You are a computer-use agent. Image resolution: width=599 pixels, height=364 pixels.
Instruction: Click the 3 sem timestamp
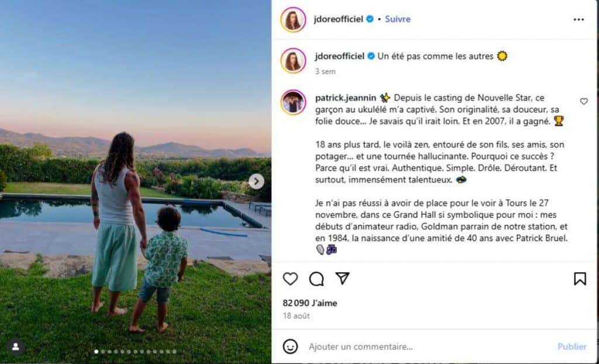(326, 71)
